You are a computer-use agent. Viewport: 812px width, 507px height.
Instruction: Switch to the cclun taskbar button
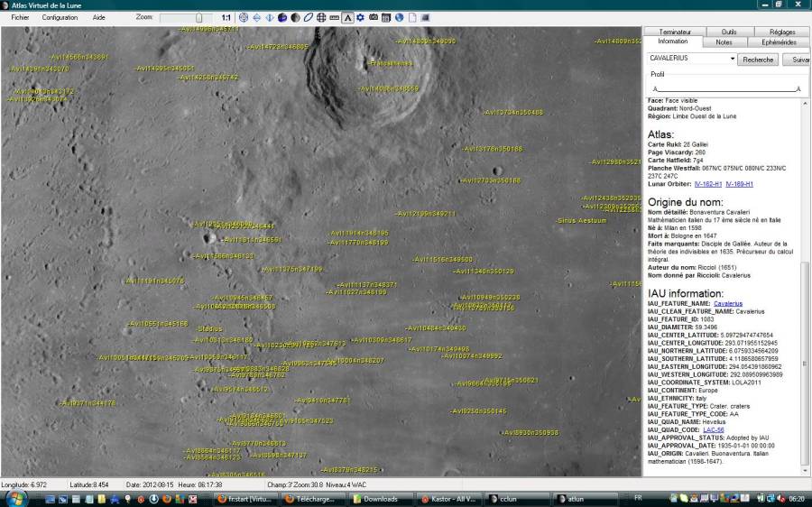[x=516, y=499]
